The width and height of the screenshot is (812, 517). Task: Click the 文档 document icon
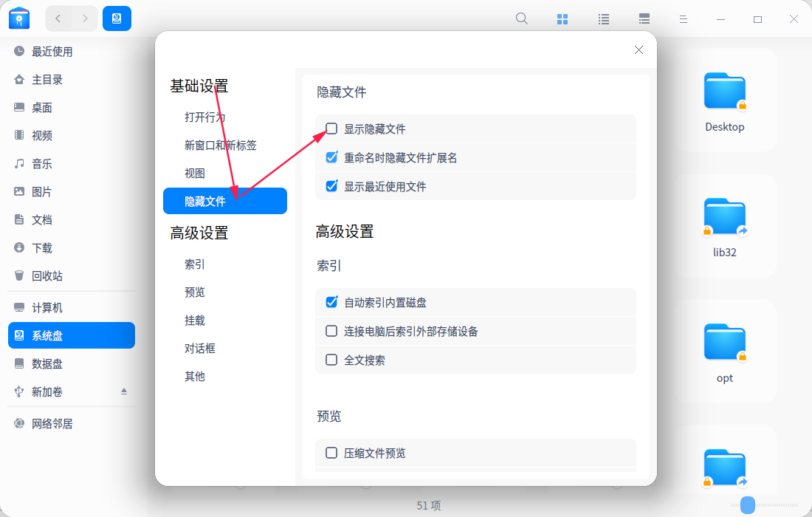(x=19, y=219)
